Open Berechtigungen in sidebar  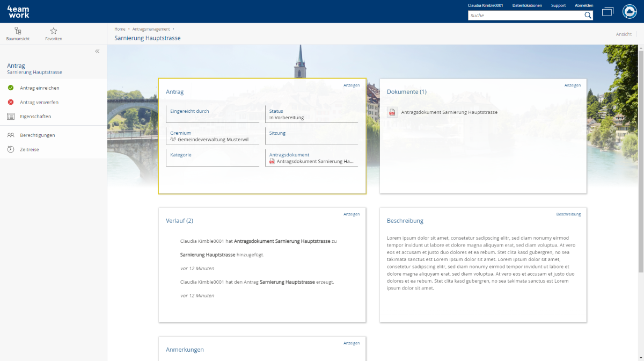[38, 135]
